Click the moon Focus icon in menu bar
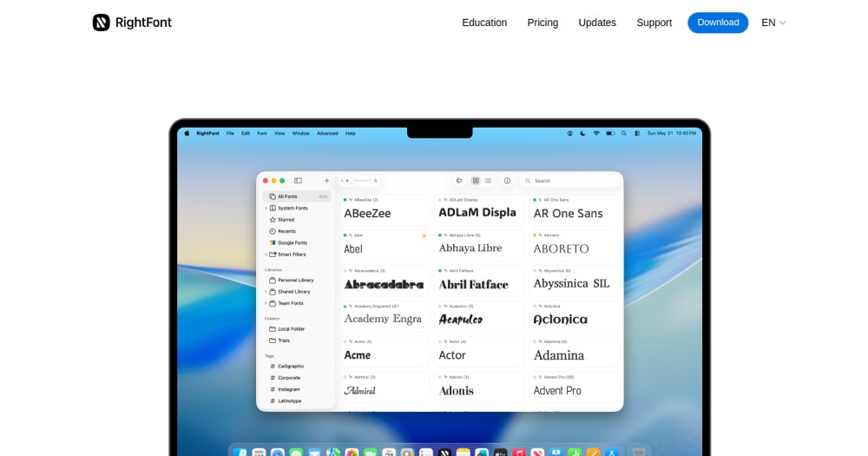This screenshot has width=868, height=456. [583, 134]
